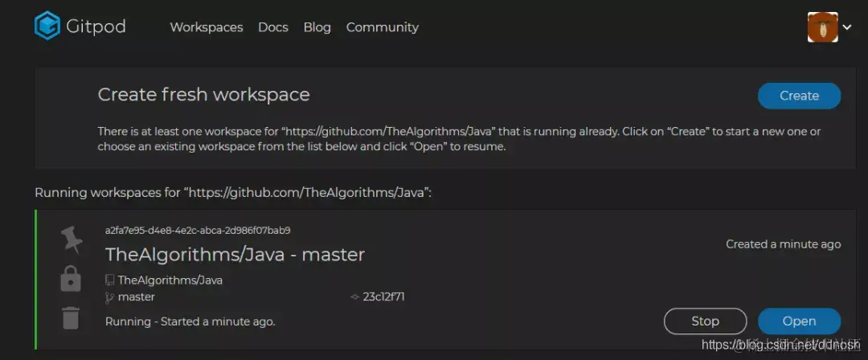Stop the running workspace
The height and width of the screenshot is (360, 868).
click(x=706, y=321)
